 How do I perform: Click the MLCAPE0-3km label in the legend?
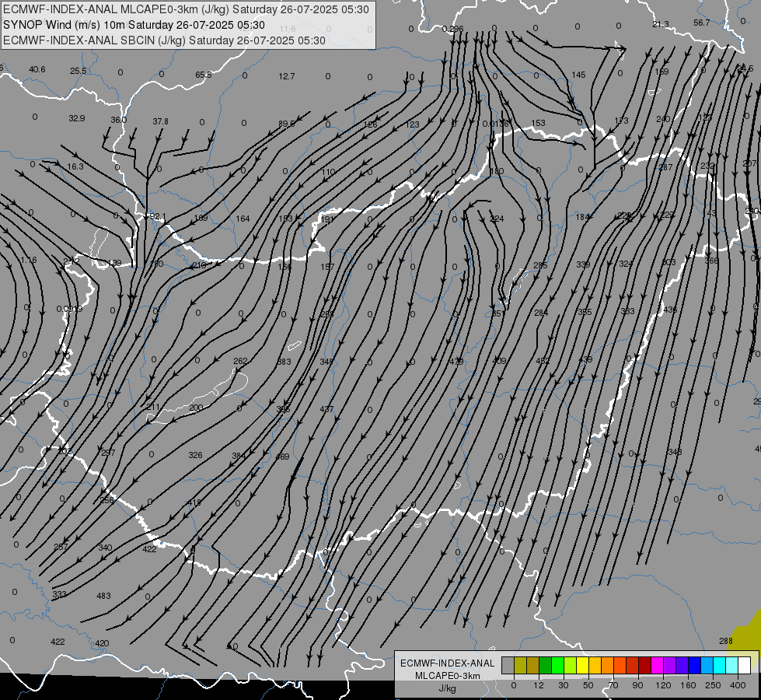448,676
